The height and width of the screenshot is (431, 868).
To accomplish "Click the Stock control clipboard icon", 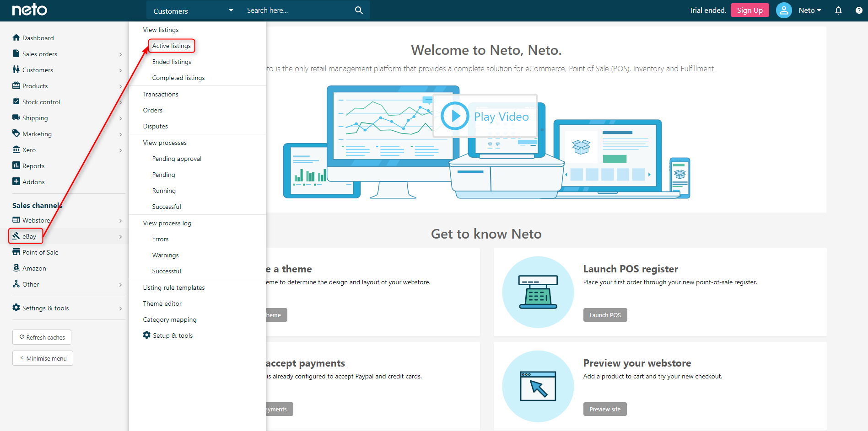I will tap(16, 101).
